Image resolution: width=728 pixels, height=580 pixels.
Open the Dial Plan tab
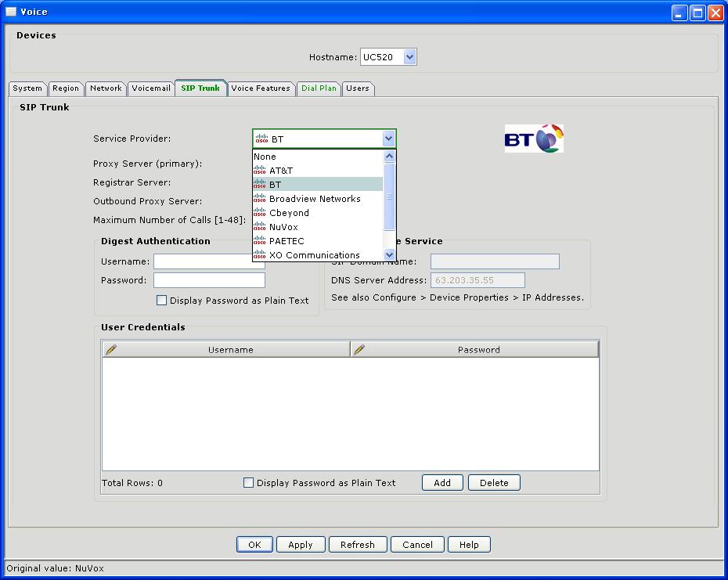pyautogui.click(x=319, y=88)
